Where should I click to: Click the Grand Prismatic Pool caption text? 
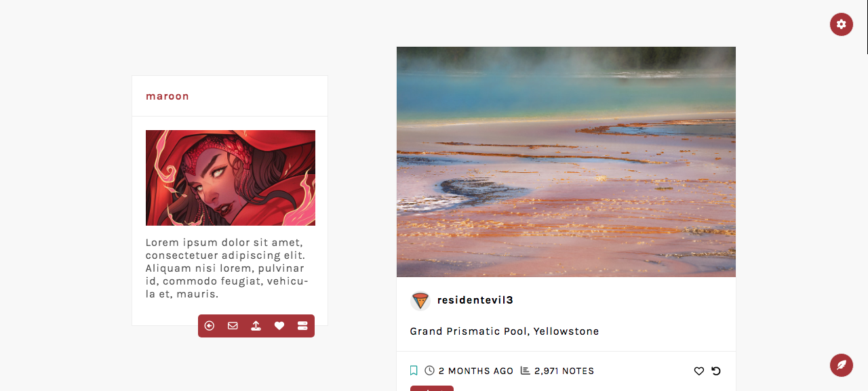point(505,331)
